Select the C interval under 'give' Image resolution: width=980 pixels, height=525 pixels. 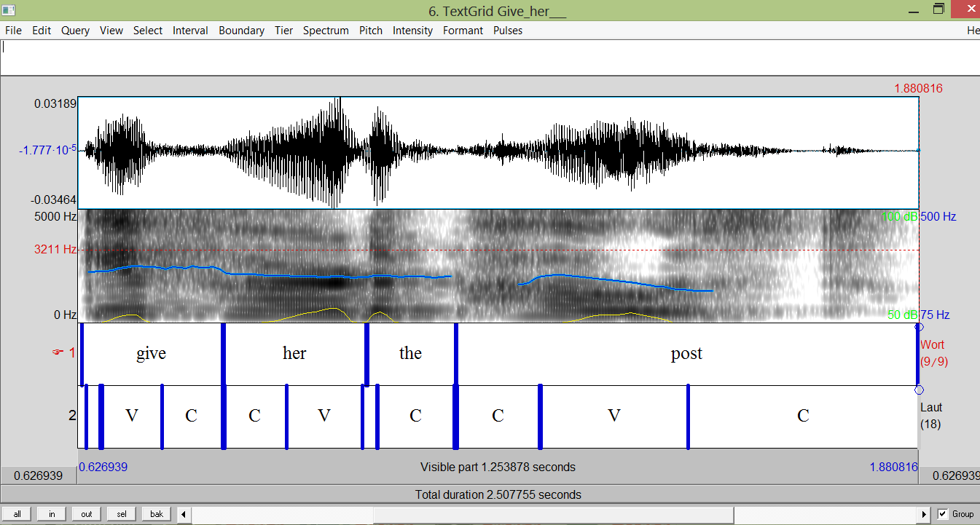tap(192, 417)
